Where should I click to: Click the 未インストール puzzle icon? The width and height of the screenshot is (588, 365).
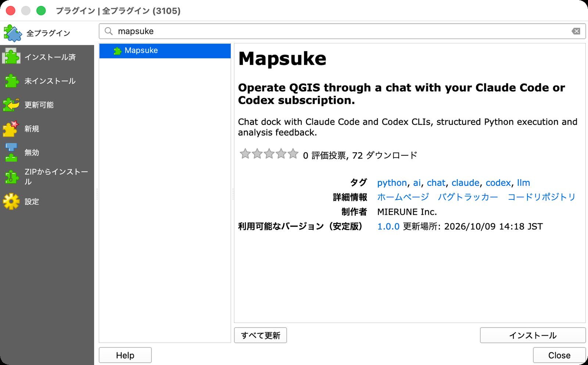pos(11,81)
